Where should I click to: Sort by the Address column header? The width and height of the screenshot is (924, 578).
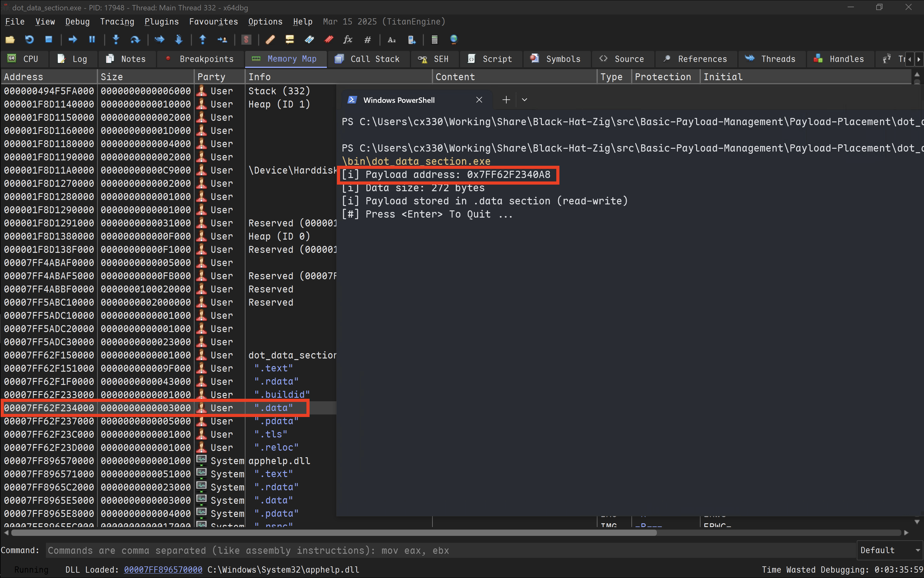[x=49, y=77]
